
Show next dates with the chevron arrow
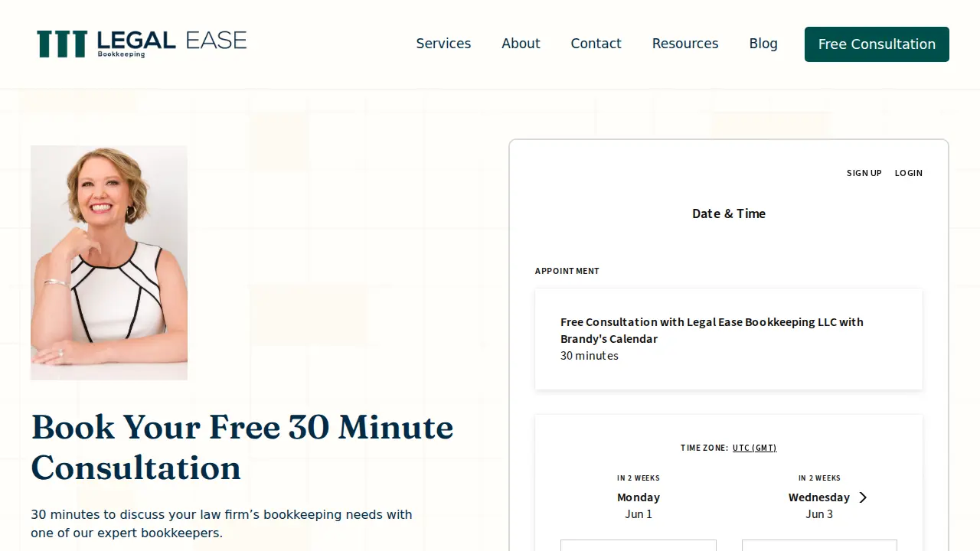pyautogui.click(x=863, y=497)
